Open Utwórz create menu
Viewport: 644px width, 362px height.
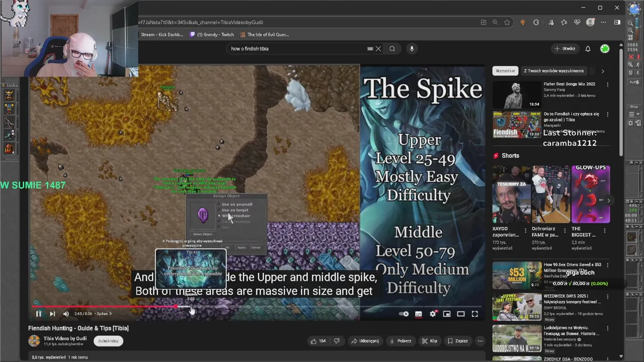565,49
